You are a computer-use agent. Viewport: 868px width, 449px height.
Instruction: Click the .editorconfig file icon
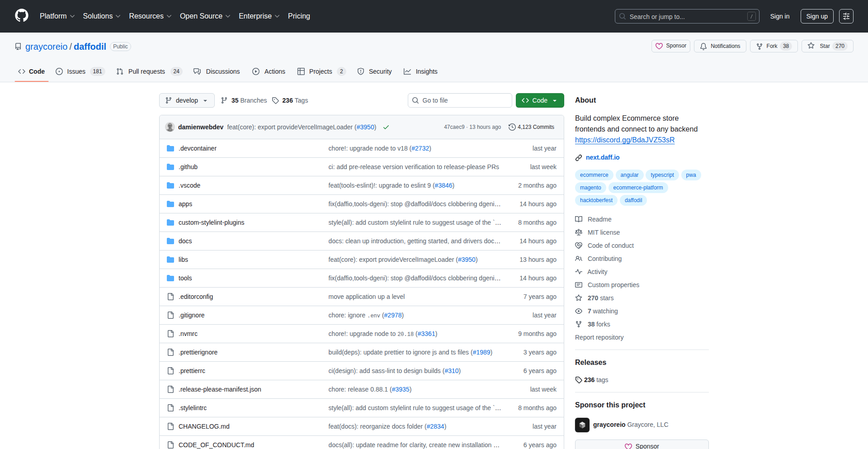(x=170, y=297)
